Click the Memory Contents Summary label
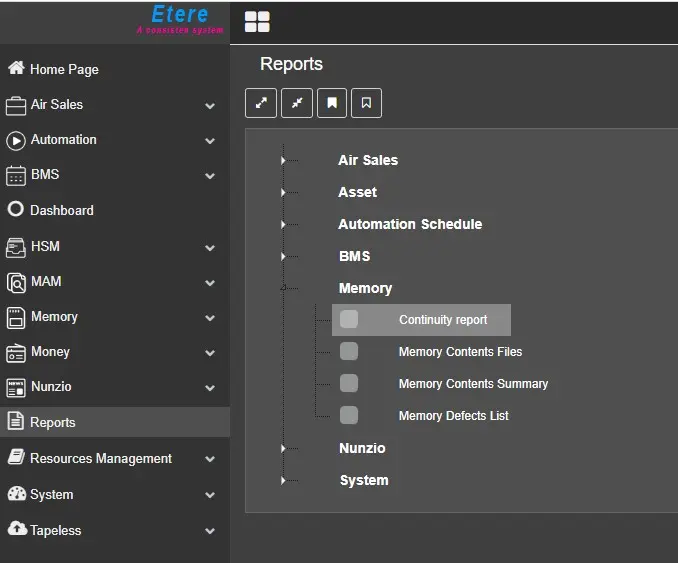Image resolution: width=678 pixels, height=563 pixels. [473, 384]
